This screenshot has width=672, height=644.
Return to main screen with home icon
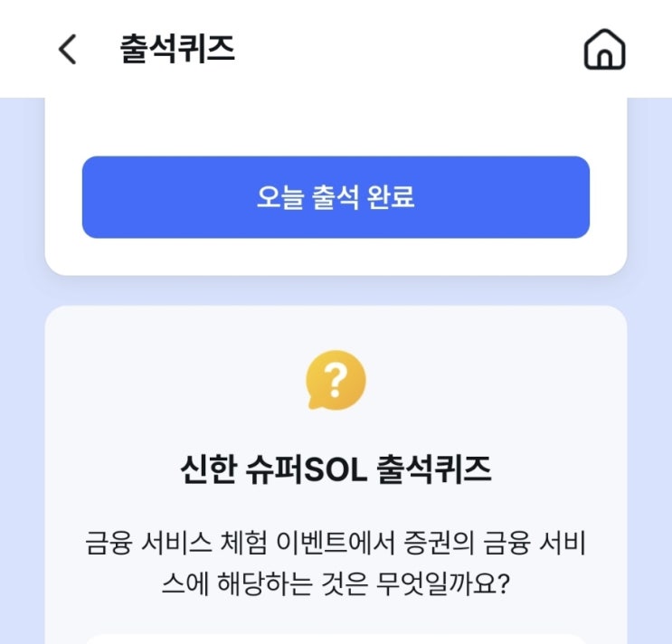point(604,49)
